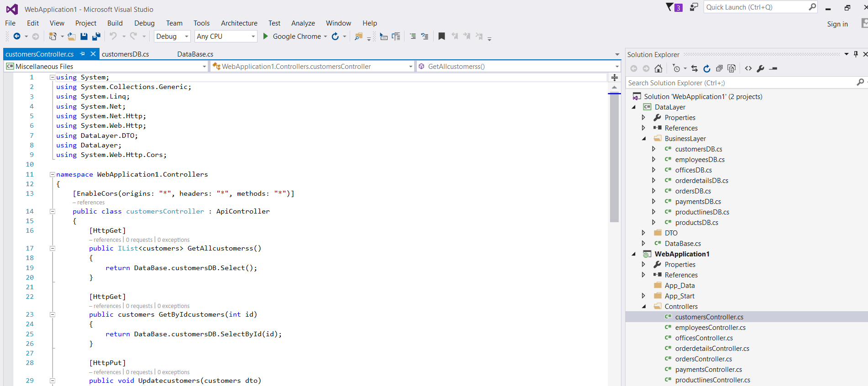Click the vertical scrollbar thumb in editor

click(x=614, y=158)
